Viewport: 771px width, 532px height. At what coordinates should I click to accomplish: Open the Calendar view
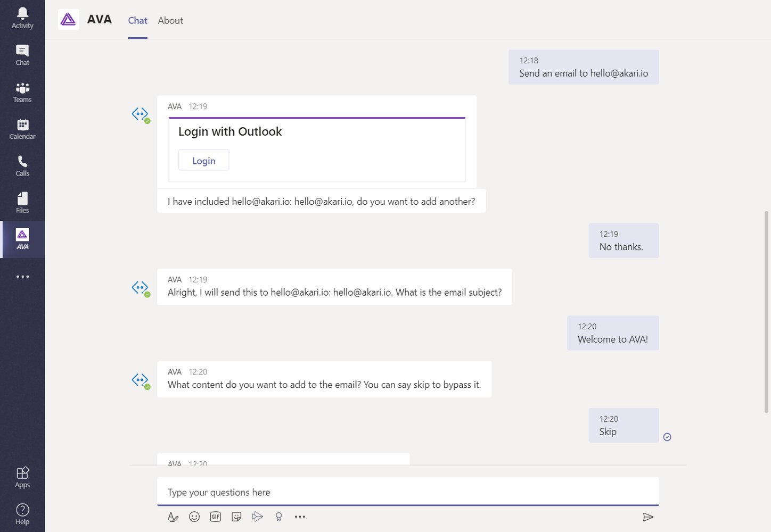point(22,129)
